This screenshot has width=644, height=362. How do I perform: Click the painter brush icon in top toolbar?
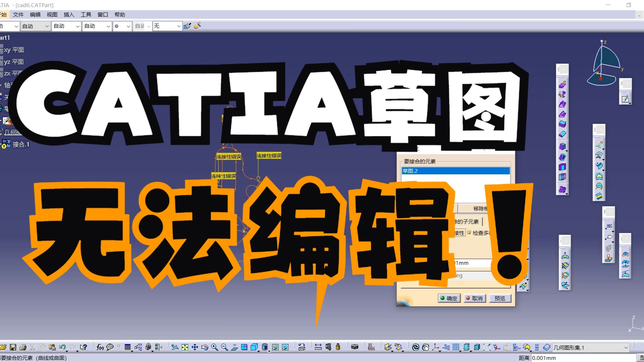point(187,26)
